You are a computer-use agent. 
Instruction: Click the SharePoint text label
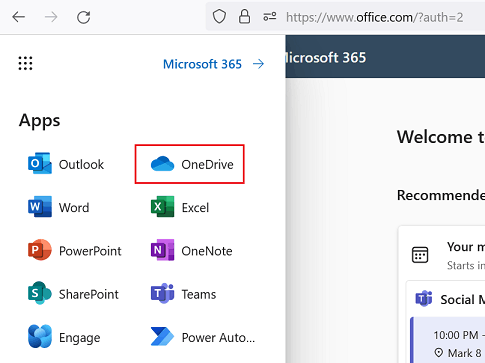[89, 294]
